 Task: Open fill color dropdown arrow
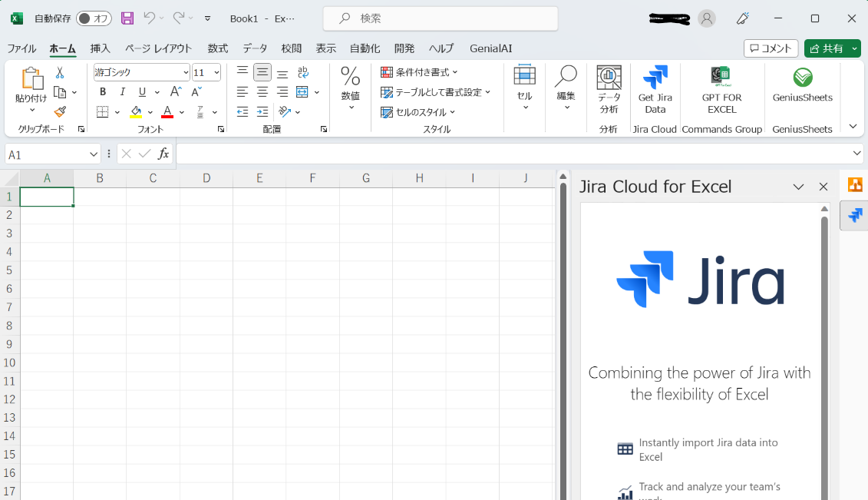click(150, 112)
